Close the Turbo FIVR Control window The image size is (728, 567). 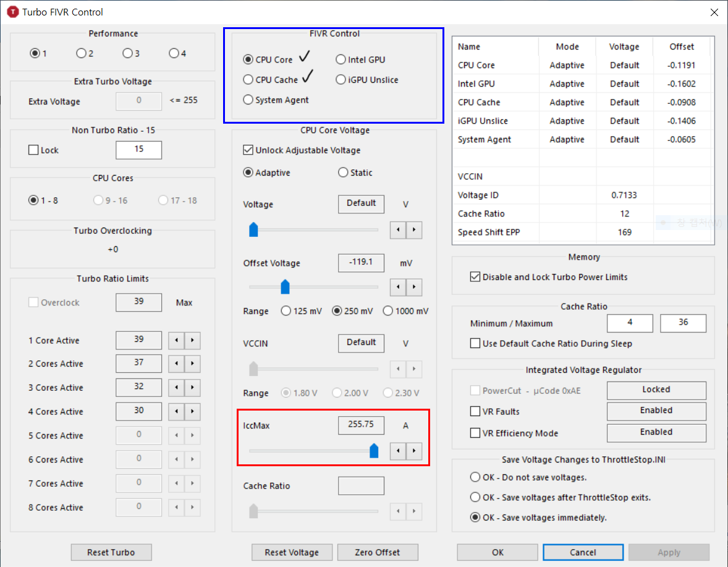714,12
